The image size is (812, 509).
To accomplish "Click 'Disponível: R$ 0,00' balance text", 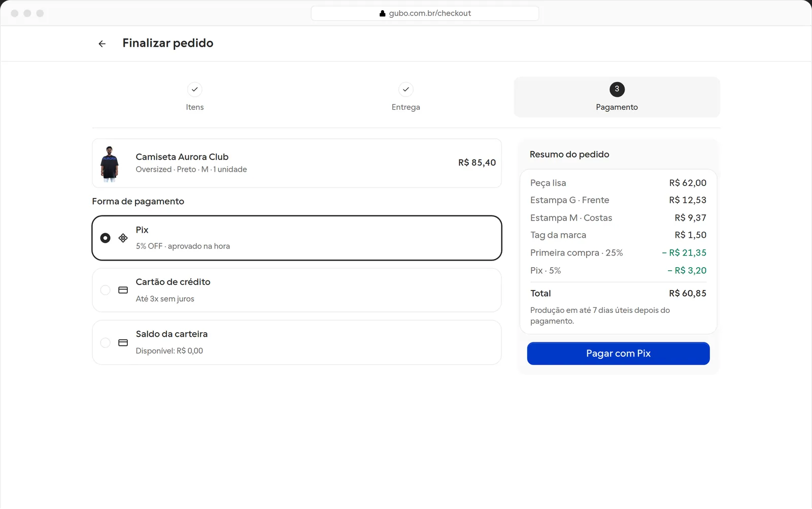I will [170, 351].
